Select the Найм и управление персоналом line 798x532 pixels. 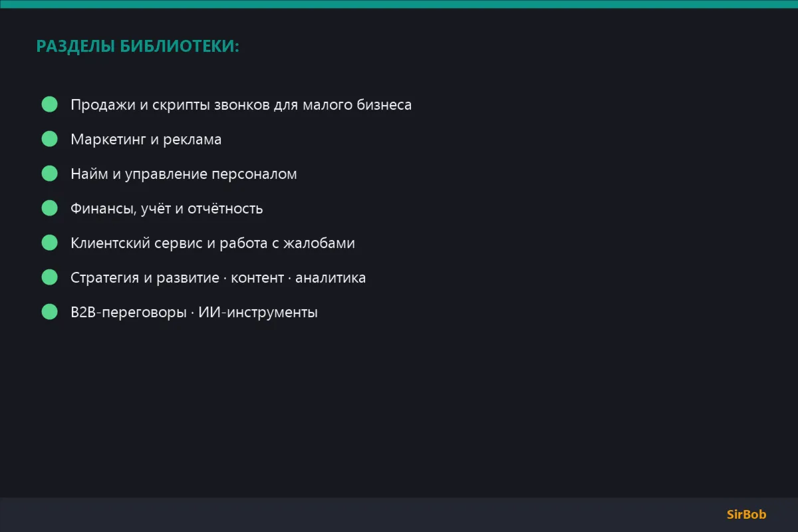[184, 174]
